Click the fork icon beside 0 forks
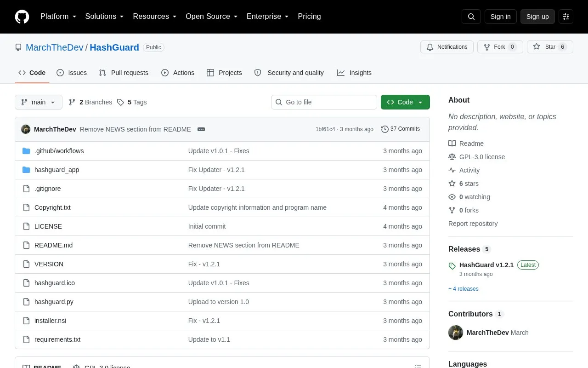The width and height of the screenshot is (588, 368). tap(452, 210)
